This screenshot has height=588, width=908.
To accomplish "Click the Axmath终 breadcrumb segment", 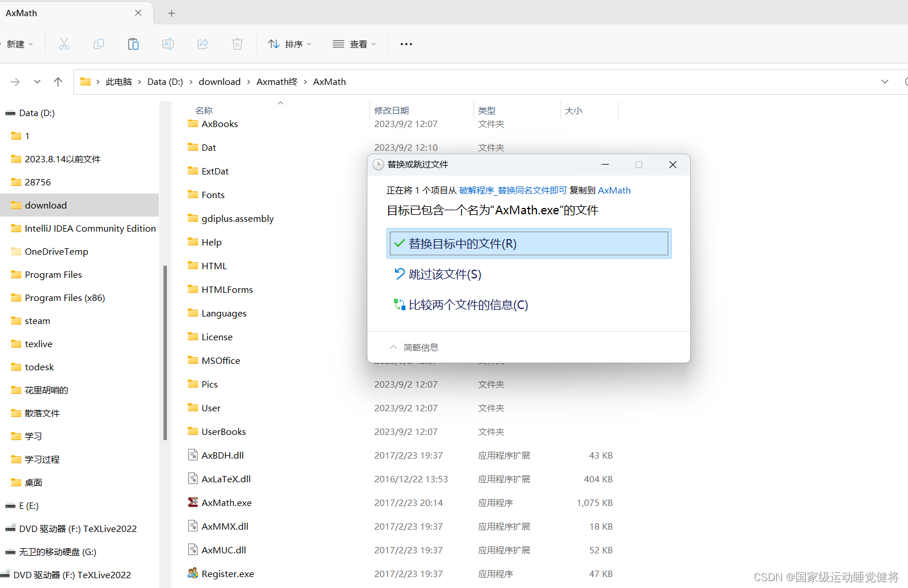I will pyautogui.click(x=277, y=82).
